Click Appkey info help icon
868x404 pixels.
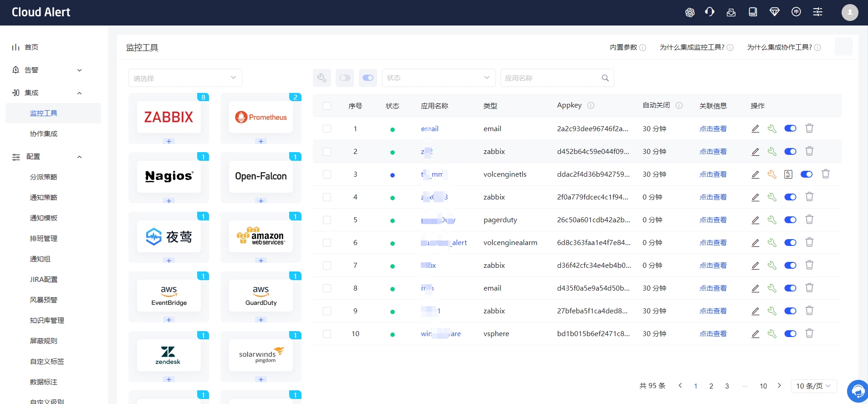[591, 105]
